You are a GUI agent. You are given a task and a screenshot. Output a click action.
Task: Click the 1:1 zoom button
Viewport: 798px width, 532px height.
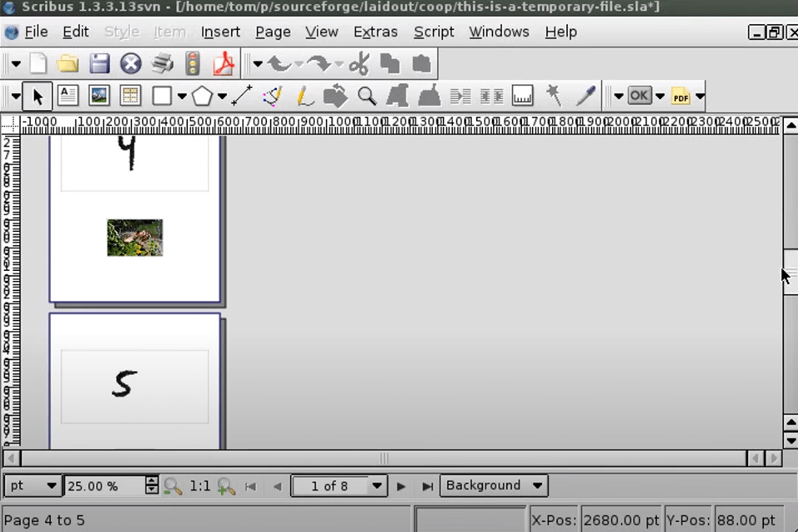coord(199,485)
